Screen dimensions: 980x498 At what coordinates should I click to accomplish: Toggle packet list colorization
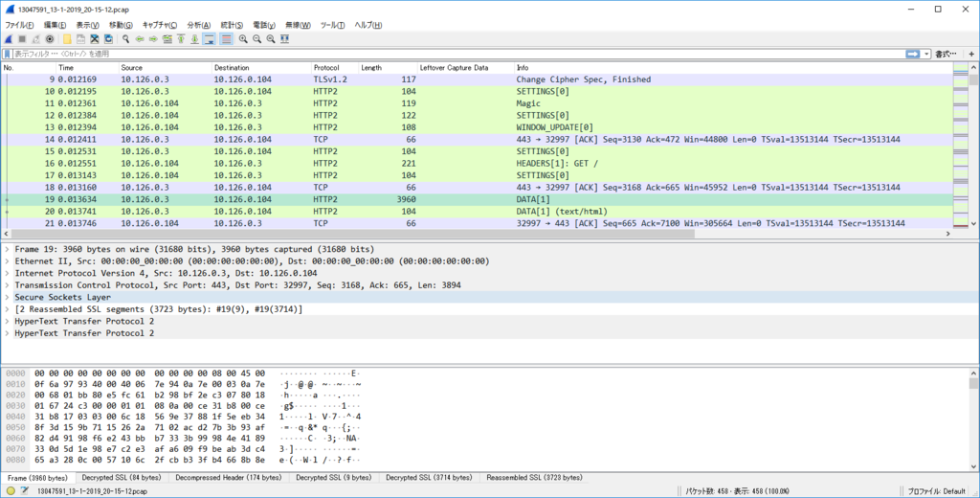[226, 39]
